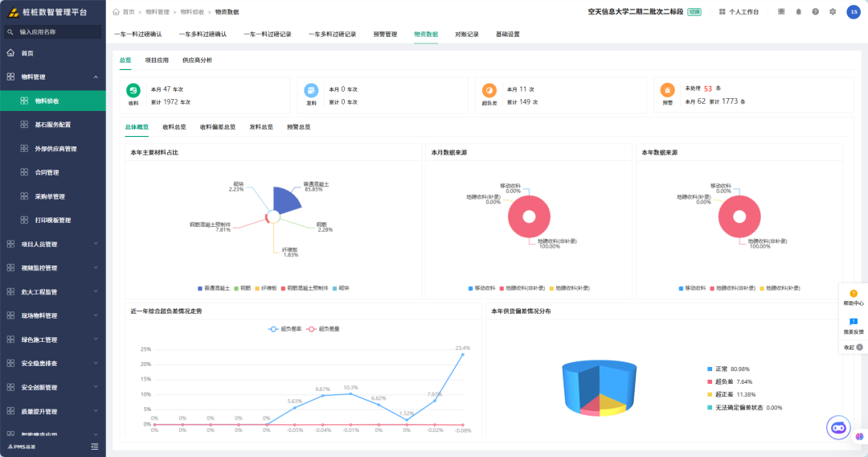Click the 3D pie chart in 本年供货偏差情况分布

coord(599,388)
